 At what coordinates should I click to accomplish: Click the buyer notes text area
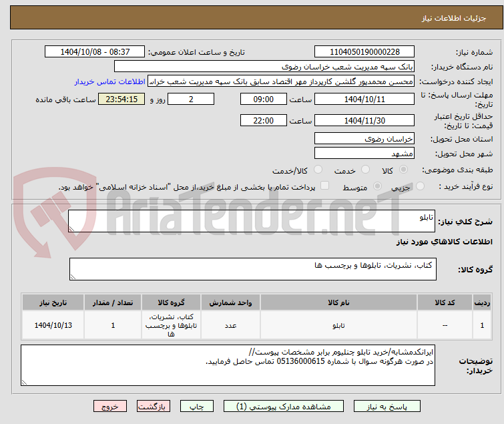click(228, 365)
